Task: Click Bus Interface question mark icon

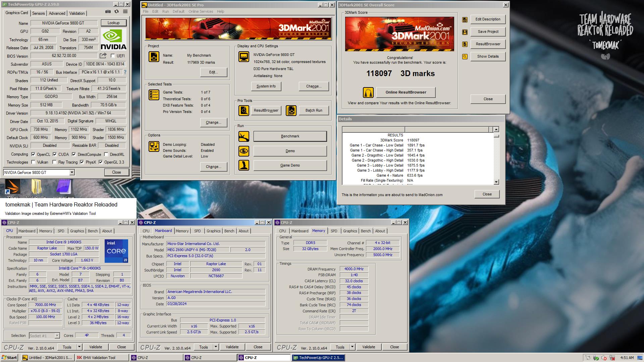Action: pos(125,72)
